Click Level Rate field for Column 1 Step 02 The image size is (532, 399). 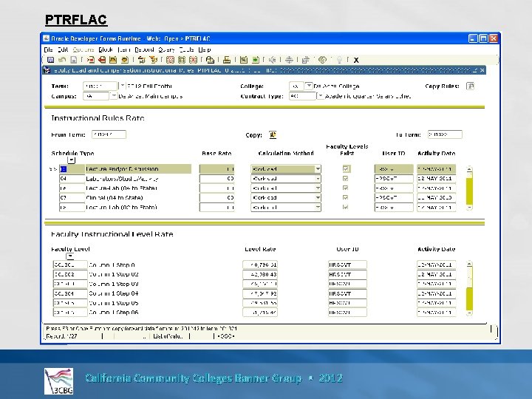tap(260, 274)
